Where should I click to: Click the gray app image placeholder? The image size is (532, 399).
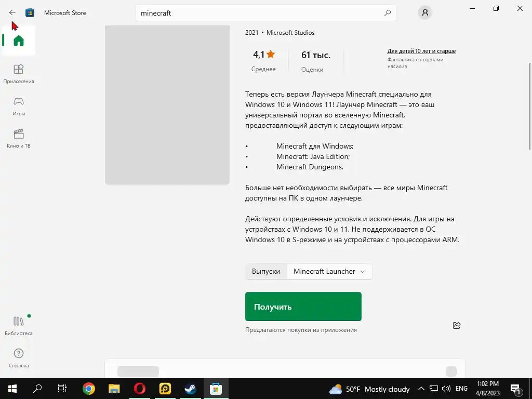pos(167,104)
